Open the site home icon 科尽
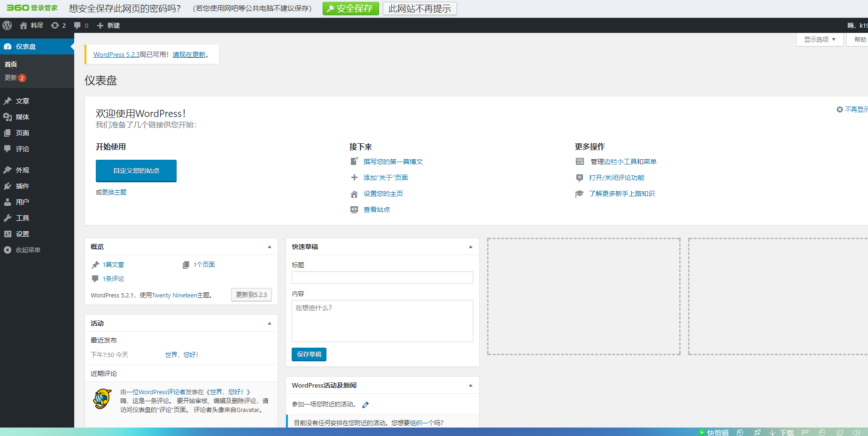 31,25
